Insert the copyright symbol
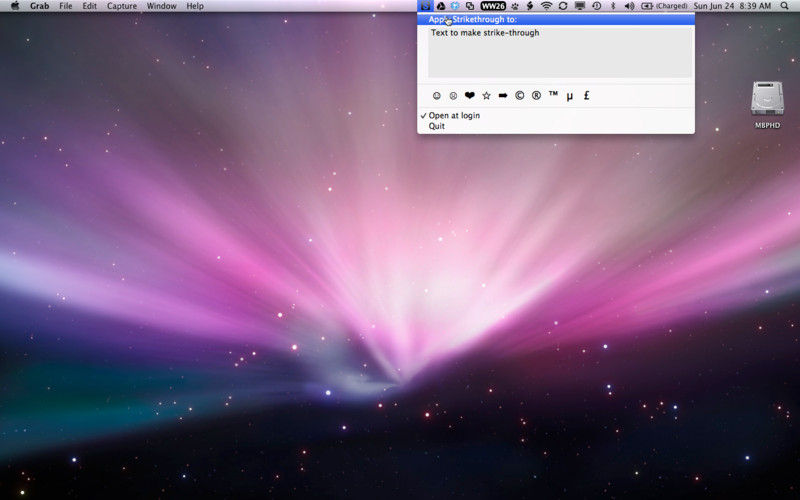The width and height of the screenshot is (800, 500). coord(519,95)
